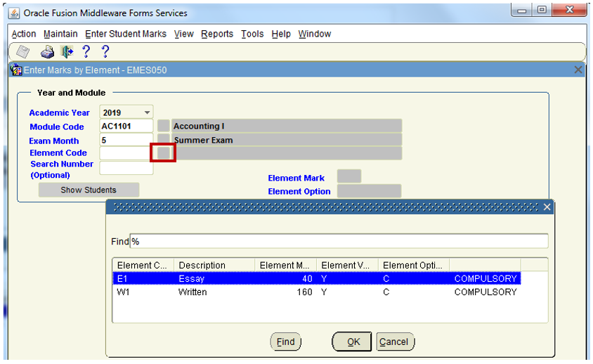The width and height of the screenshot is (593, 364).
Task: Click OK in the element list dialog
Action: pos(352,342)
